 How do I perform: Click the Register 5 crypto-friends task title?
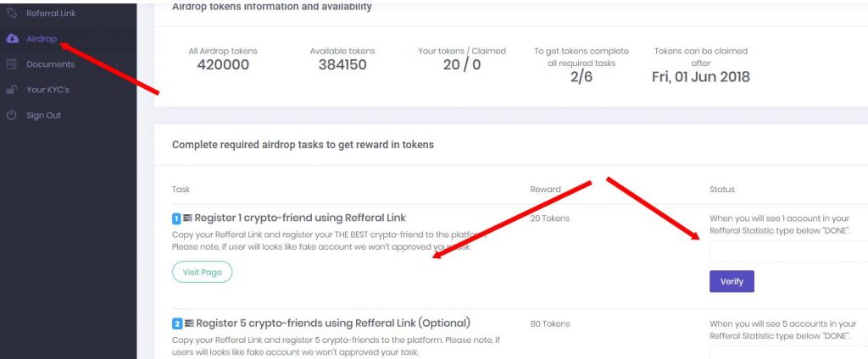pos(333,323)
